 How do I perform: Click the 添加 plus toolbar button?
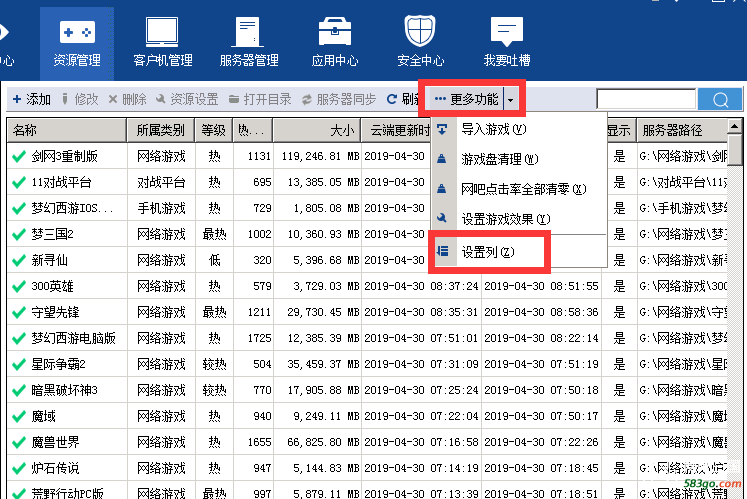click(x=31, y=99)
